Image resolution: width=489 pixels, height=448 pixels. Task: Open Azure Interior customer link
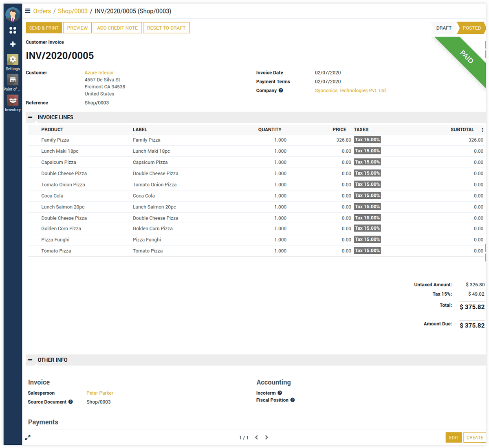click(99, 72)
